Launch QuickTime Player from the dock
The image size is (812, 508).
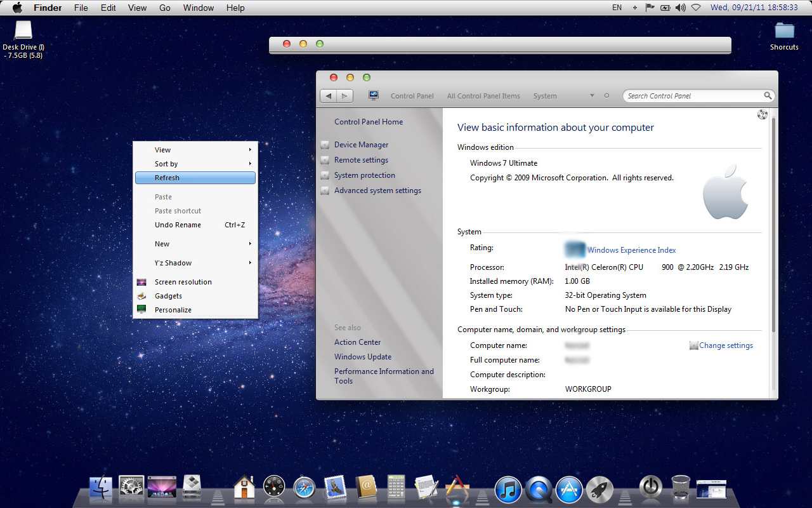tap(539, 490)
